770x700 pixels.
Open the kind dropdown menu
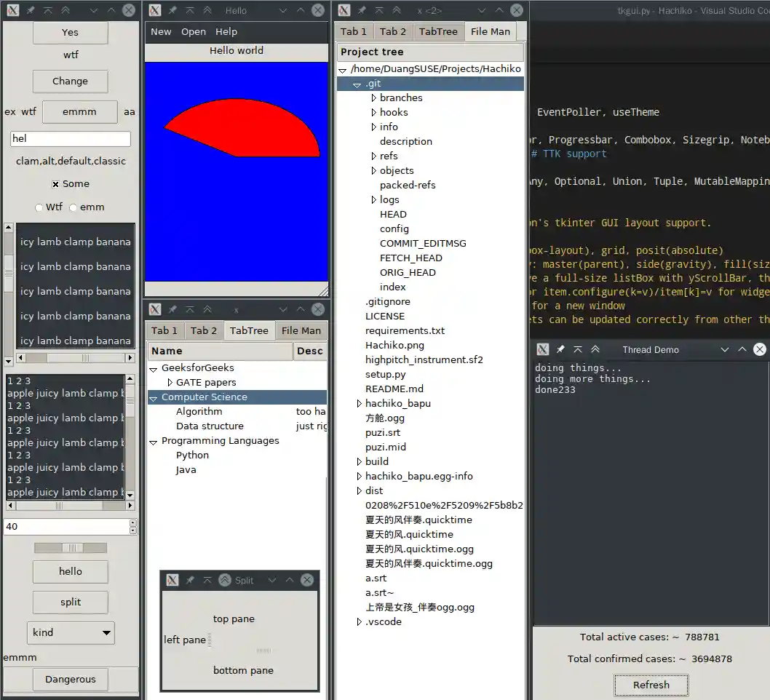point(70,633)
